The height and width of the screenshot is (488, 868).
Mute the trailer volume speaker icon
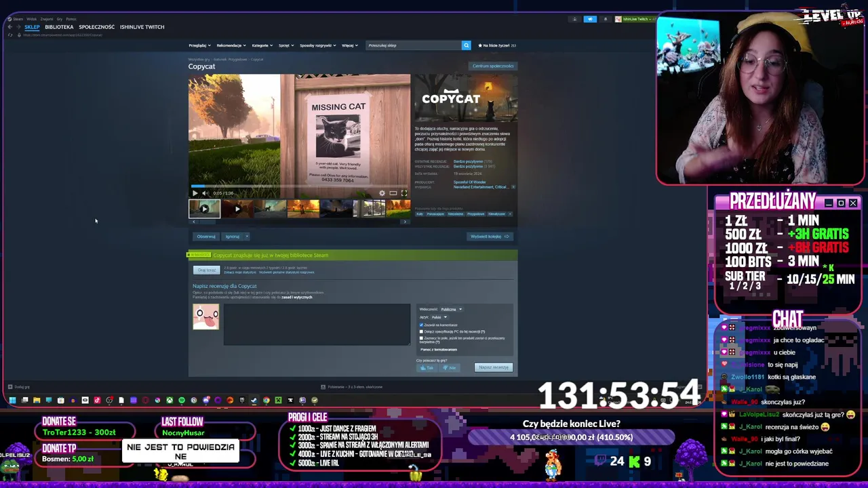[205, 193]
